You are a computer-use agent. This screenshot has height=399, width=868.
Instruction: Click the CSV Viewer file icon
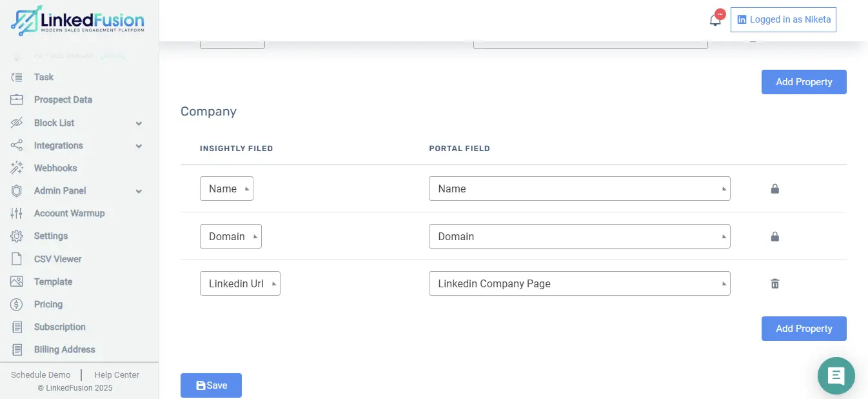(17, 259)
